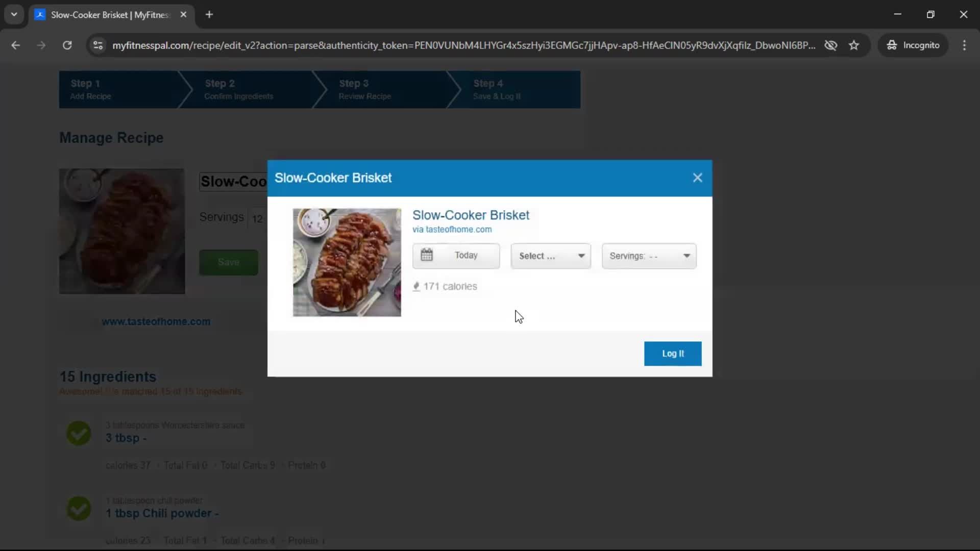Click the green Save button
Image resolution: width=980 pixels, height=551 pixels.
click(x=228, y=262)
